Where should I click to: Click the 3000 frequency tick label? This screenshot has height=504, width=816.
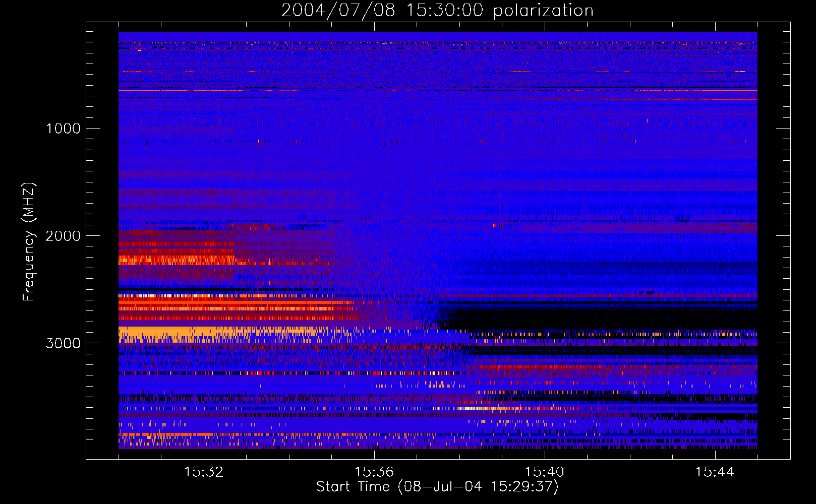pyautogui.click(x=63, y=343)
